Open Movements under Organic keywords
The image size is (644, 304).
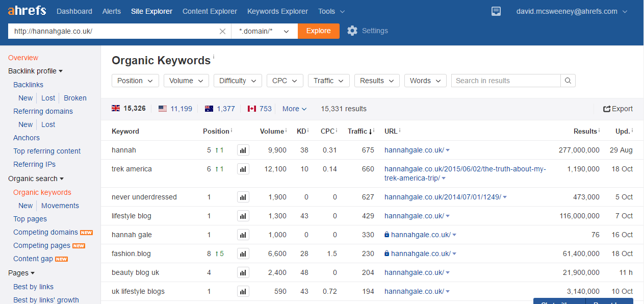coord(60,206)
